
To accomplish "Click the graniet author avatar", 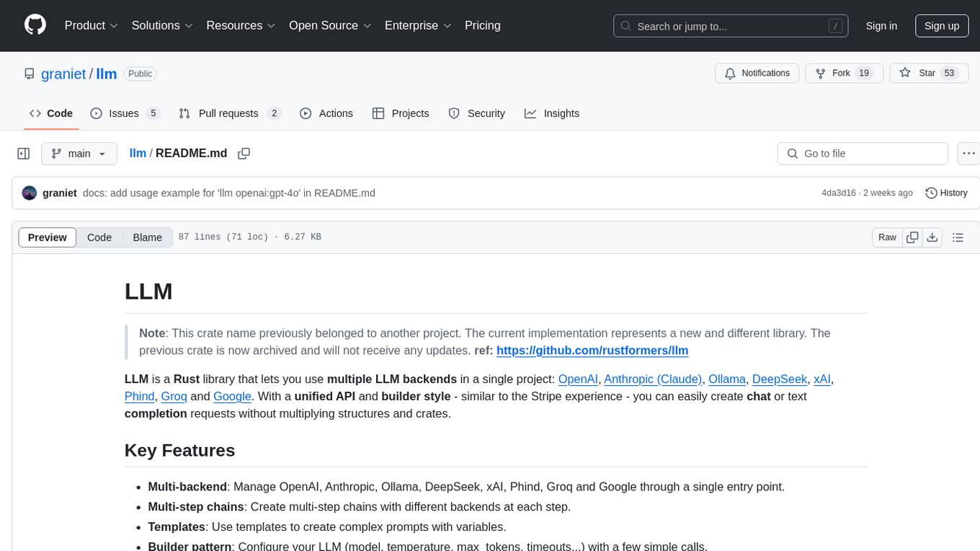I will coord(30,193).
